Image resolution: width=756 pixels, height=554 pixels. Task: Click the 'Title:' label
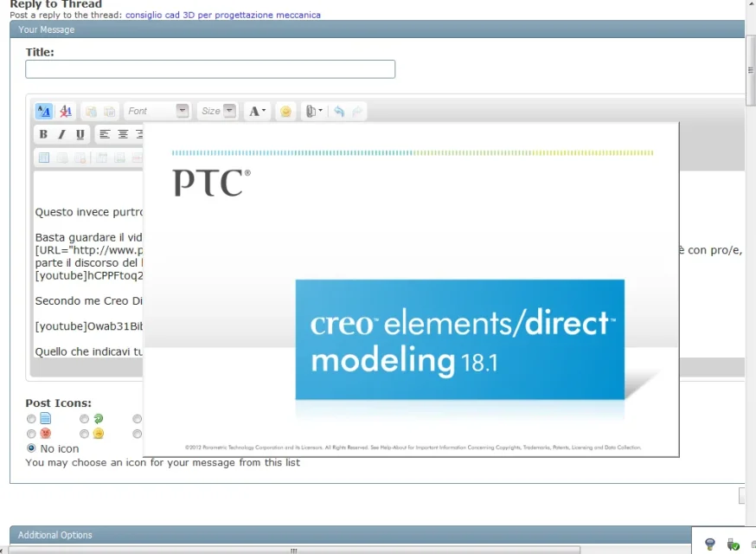(40, 52)
